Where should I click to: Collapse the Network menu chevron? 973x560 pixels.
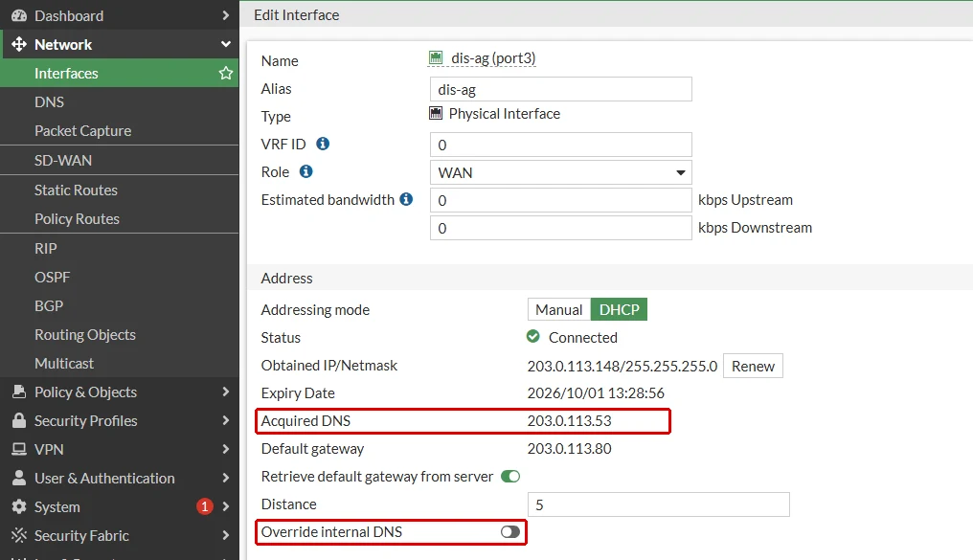(226, 44)
